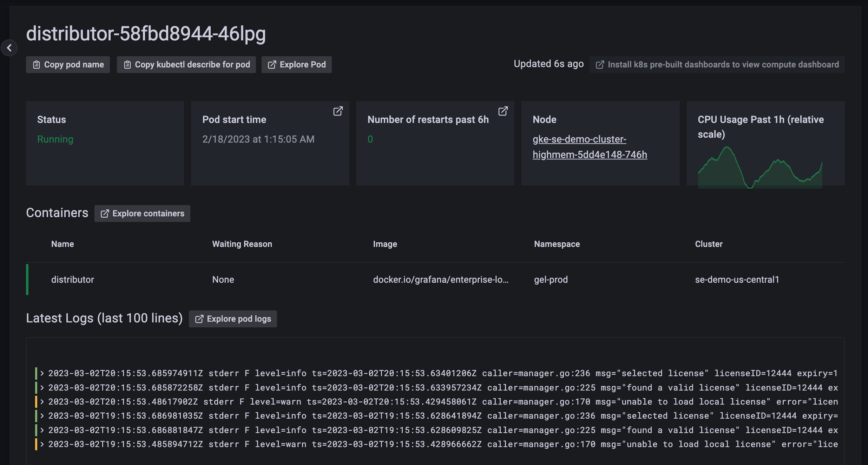Click CPU Usage Past 1h sparkline
The image size is (868, 465).
[760, 169]
